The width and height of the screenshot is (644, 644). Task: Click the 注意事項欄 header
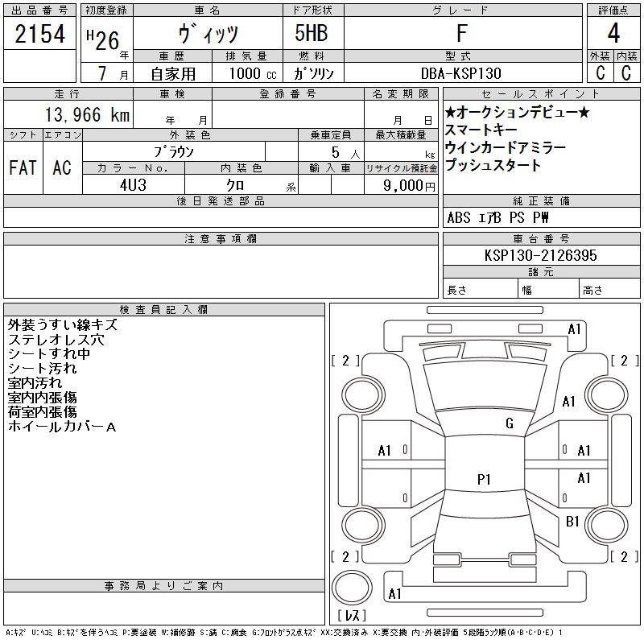pos(221,239)
